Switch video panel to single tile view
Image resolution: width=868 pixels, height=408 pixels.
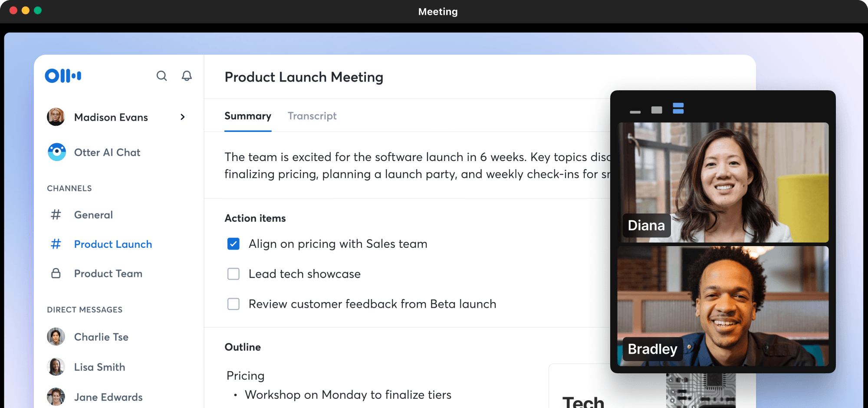point(657,110)
